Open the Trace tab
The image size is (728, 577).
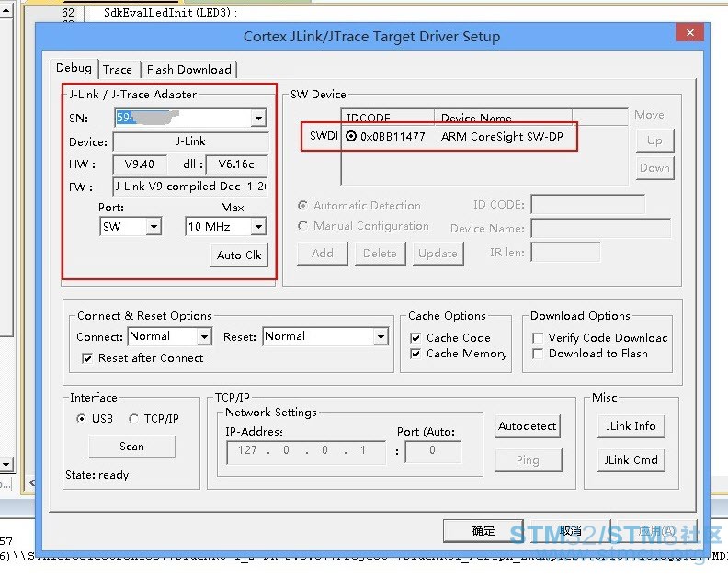point(118,70)
